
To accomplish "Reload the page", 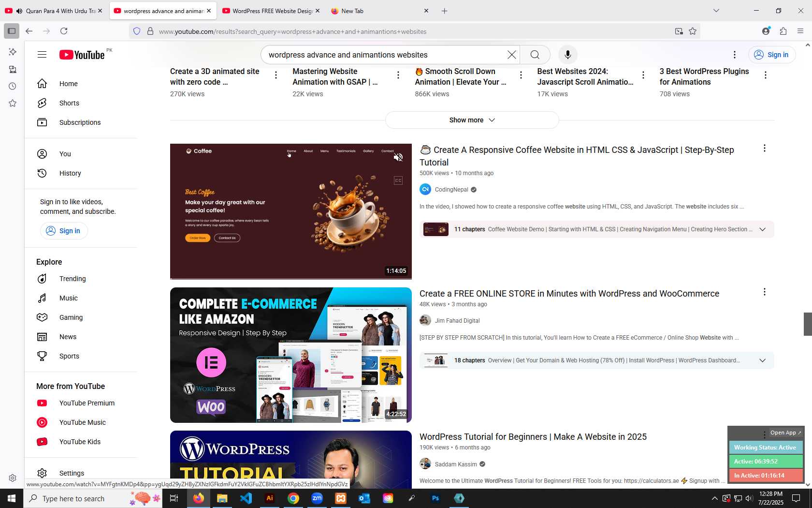I will 64,31.
